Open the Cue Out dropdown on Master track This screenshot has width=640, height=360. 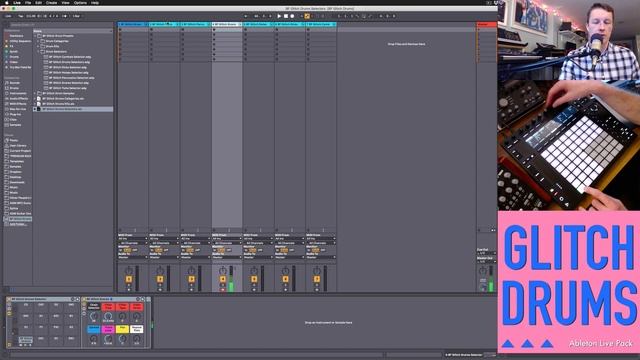click(487, 253)
